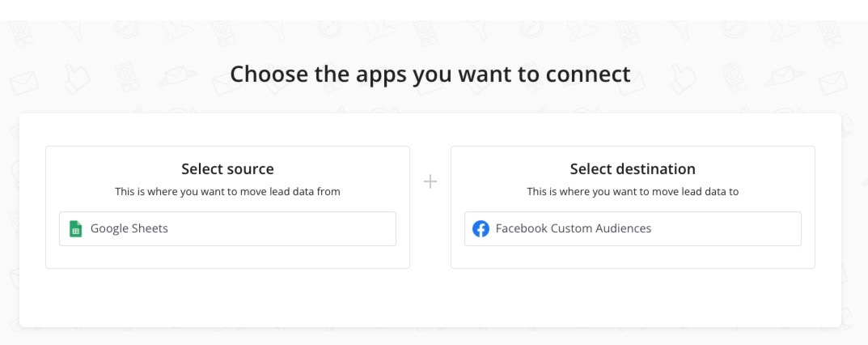This screenshot has width=868, height=345.
Task: Click the plus sign between the cards
Action: click(430, 181)
